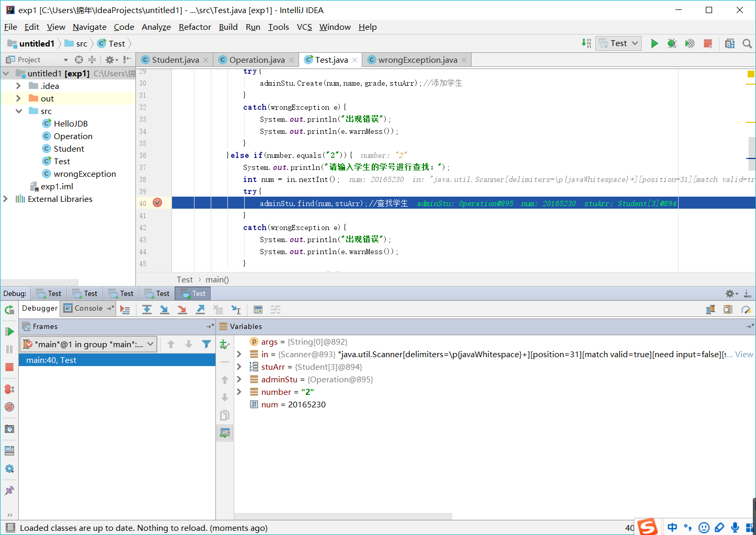Click the Step Into debug button
Image resolution: width=756 pixels, height=535 pixels.
click(164, 310)
